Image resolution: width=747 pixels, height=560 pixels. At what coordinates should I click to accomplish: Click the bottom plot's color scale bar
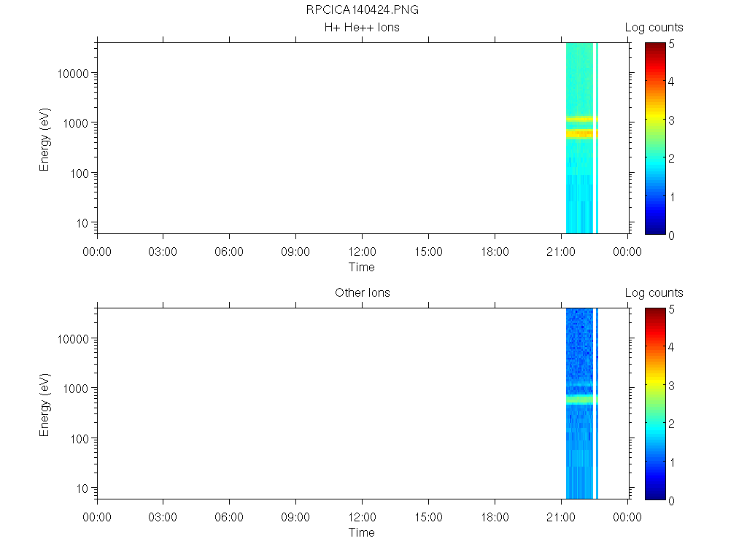click(x=655, y=404)
